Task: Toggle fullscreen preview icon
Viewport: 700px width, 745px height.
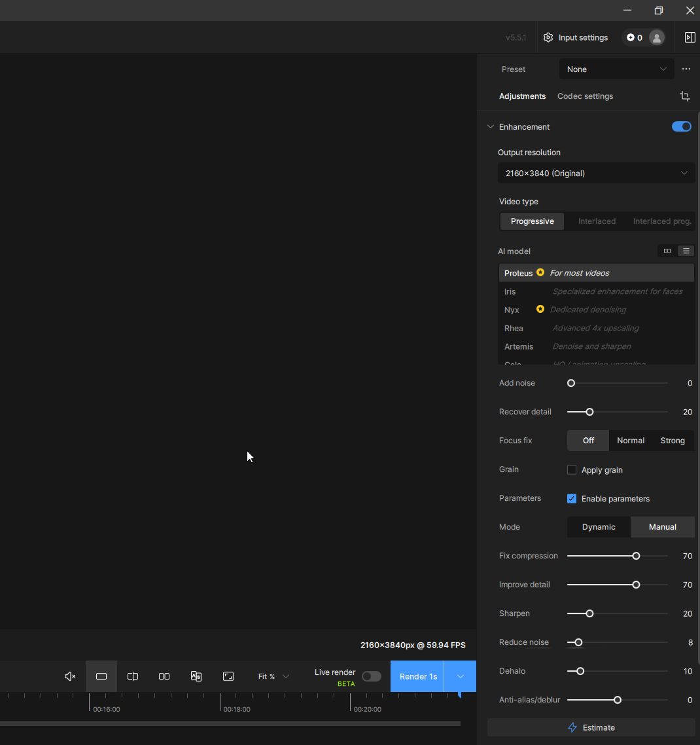Action: (228, 676)
